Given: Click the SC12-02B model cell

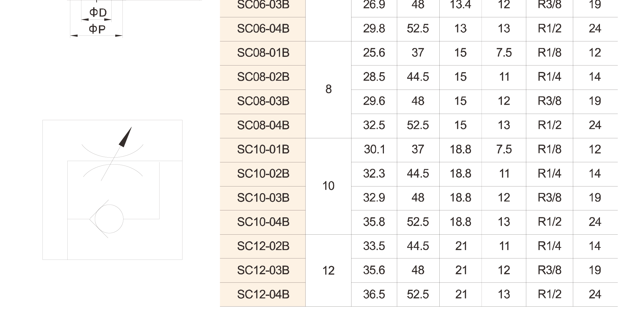Looking at the screenshot, I should click(x=263, y=246).
